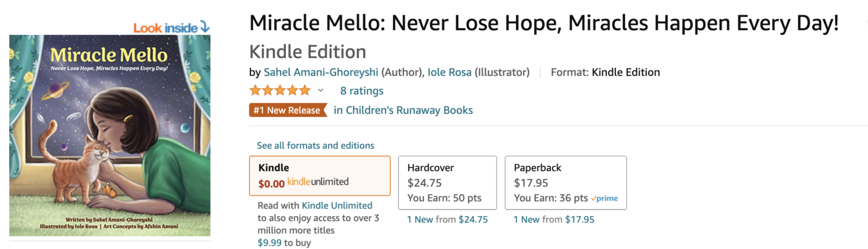The height and width of the screenshot is (249, 868).
Task: Click the prime logo in Paperback box
Action: [x=604, y=198]
